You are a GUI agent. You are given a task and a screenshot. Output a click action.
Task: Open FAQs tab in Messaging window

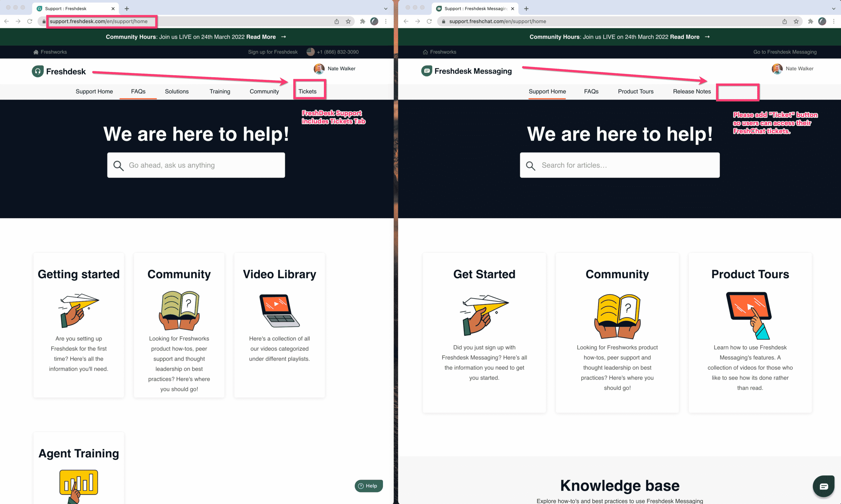(x=591, y=91)
